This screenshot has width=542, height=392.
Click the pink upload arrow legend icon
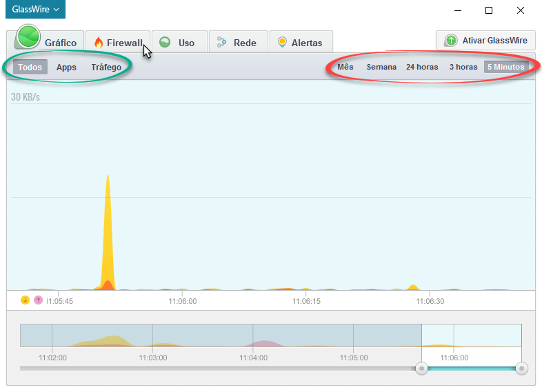pyautogui.click(x=38, y=300)
